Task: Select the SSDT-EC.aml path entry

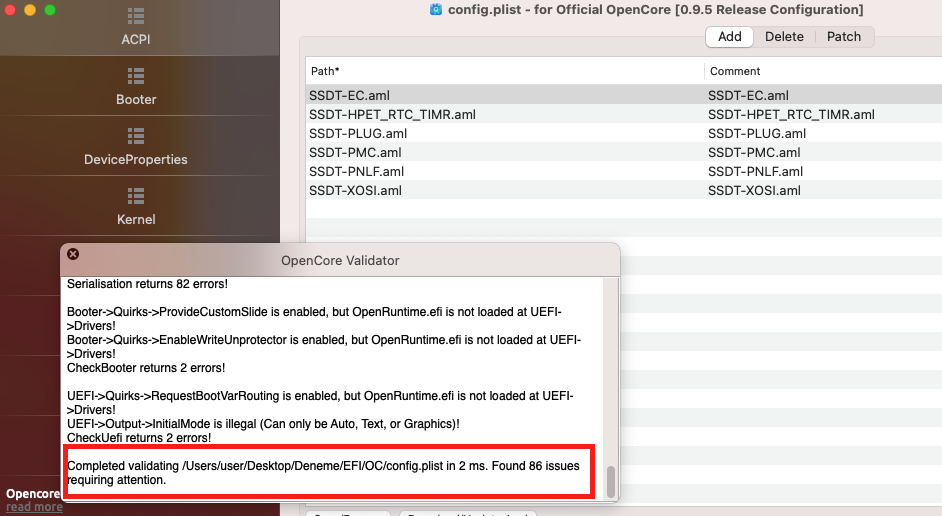Action: coord(349,95)
